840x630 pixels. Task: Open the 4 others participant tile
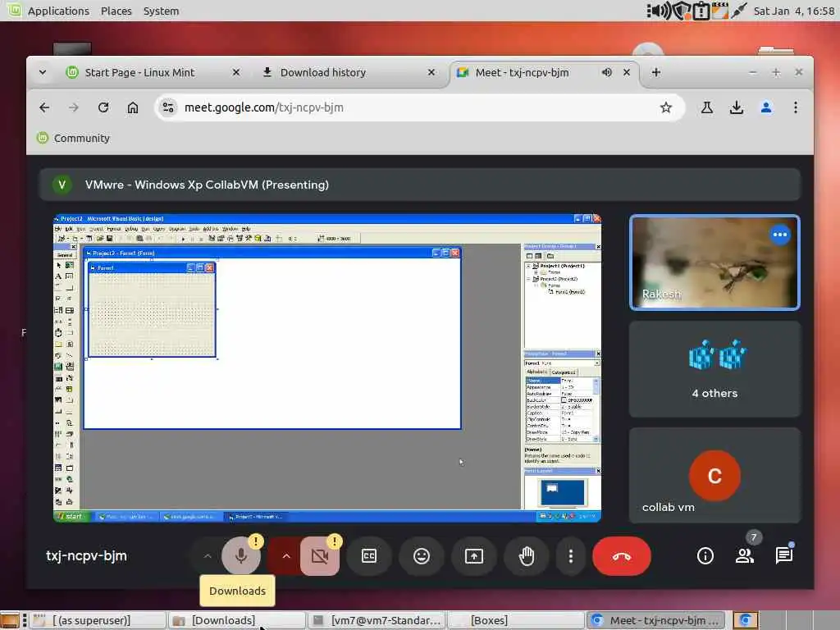[714, 368]
